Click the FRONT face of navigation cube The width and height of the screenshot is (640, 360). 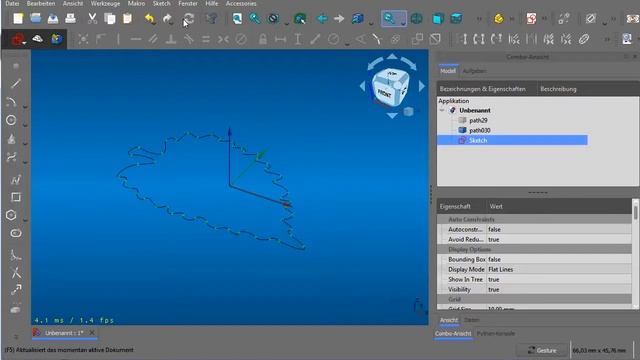click(384, 93)
